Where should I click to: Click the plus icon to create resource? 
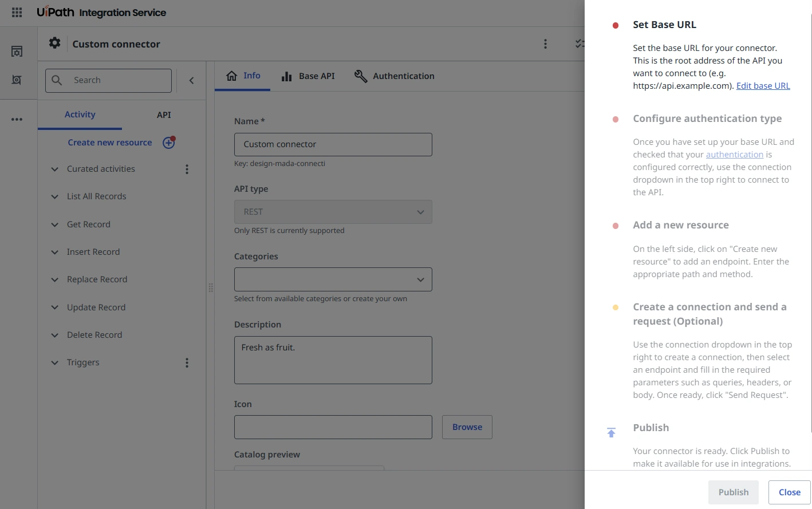pos(168,143)
